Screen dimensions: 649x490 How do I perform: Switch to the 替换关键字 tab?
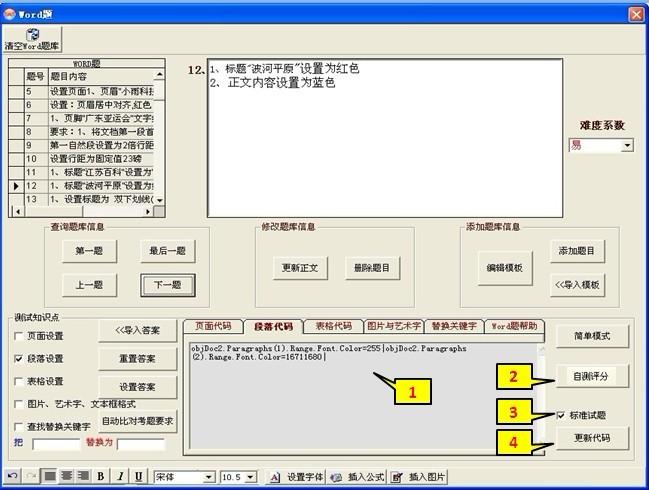point(454,326)
